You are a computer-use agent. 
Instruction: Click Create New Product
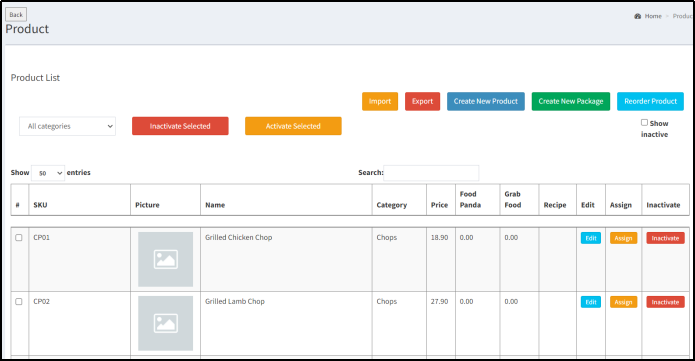point(486,101)
